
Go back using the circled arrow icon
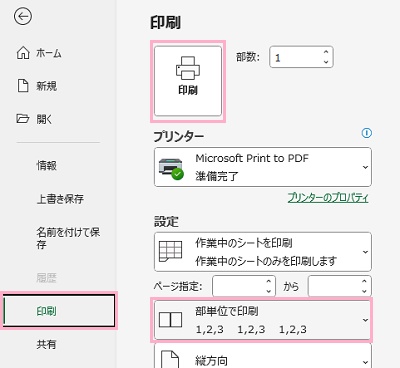[23, 16]
